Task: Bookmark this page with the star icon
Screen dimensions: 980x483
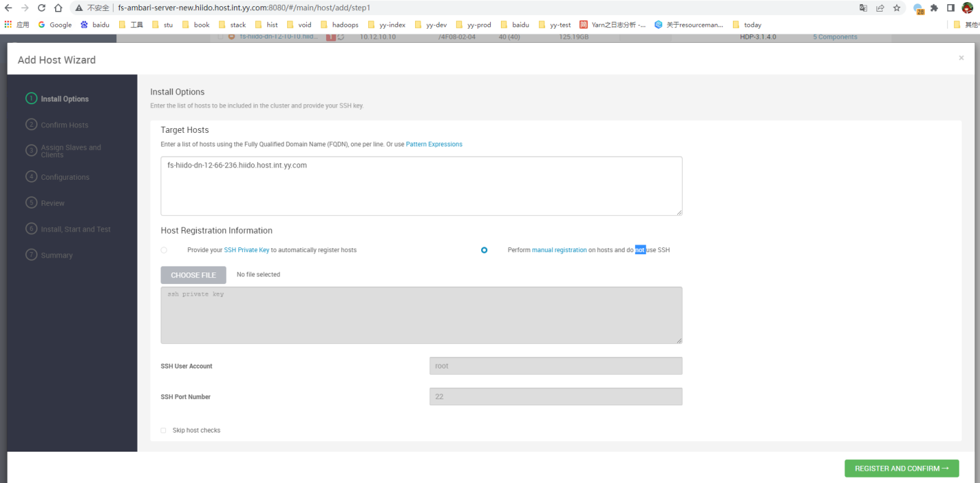Action: pos(897,8)
